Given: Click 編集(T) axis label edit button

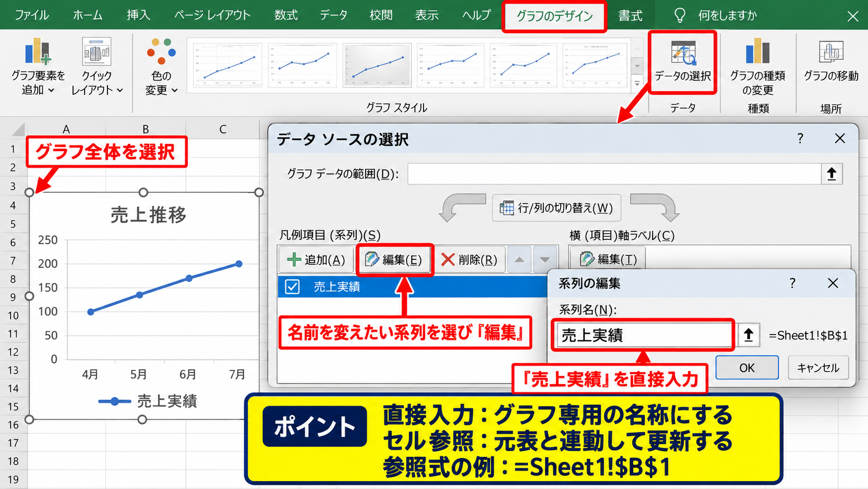Looking at the screenshot, I should click(x=608, y=259).
